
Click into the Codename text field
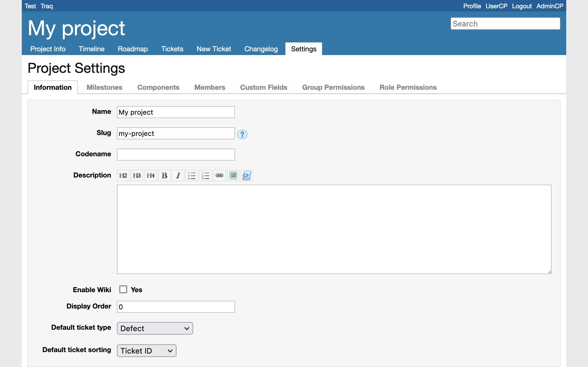tap(176, 155)
